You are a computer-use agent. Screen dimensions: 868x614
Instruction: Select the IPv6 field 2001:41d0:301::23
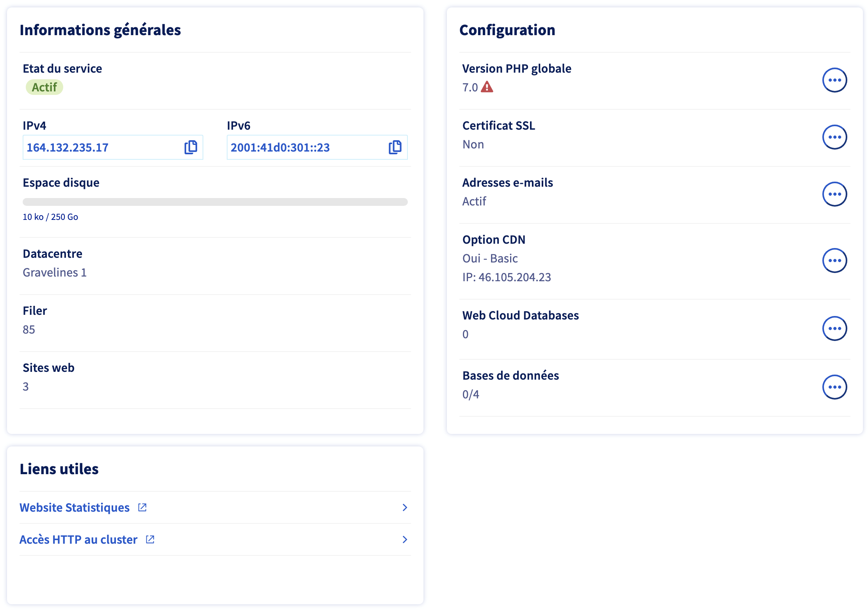(317, 147)
